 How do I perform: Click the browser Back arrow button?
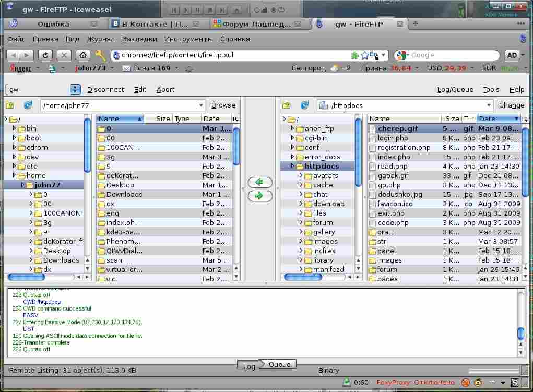pyautogui.click(x=13, y=55)
